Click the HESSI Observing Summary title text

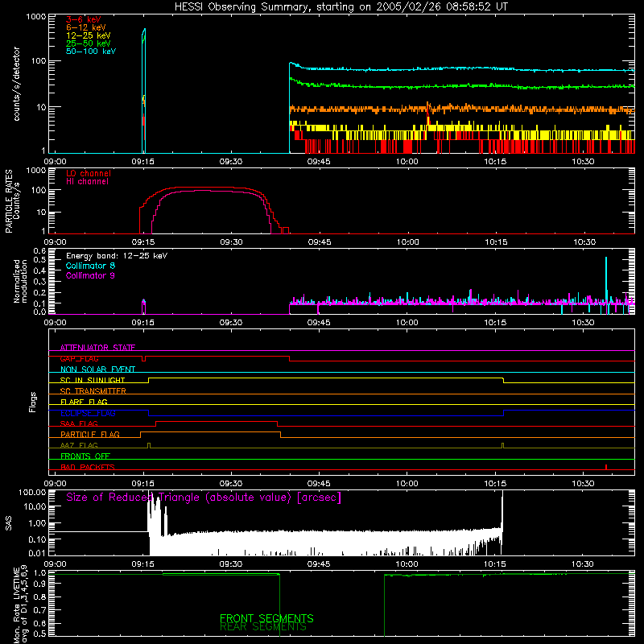tap(341, 7)
